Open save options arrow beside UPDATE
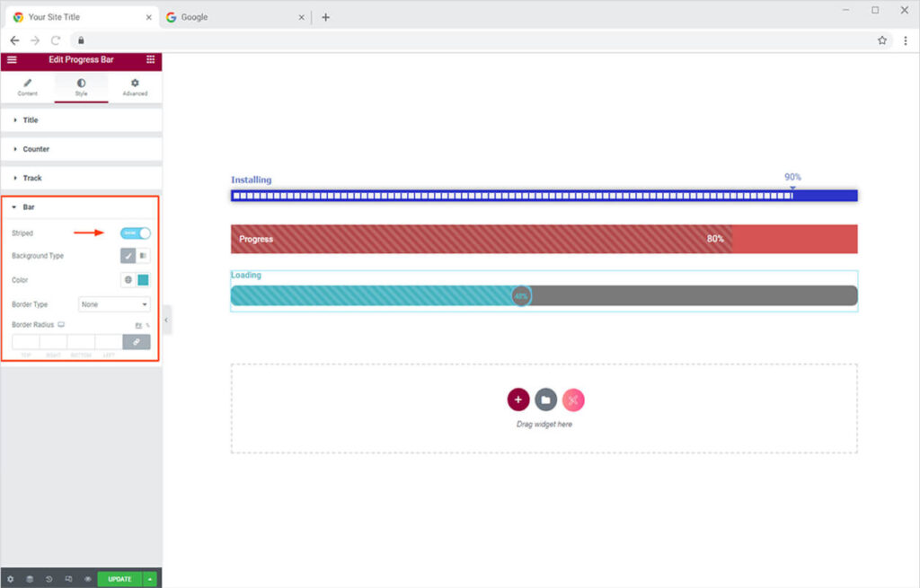The image size is (920, 588). [x=150, y=579]
